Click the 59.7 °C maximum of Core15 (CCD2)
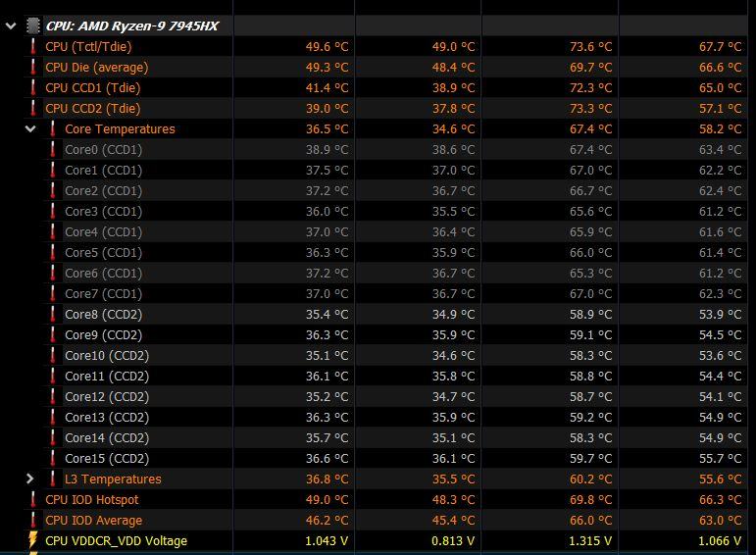Viewport: 756px width, 555px height. click(x=590, y=458)
